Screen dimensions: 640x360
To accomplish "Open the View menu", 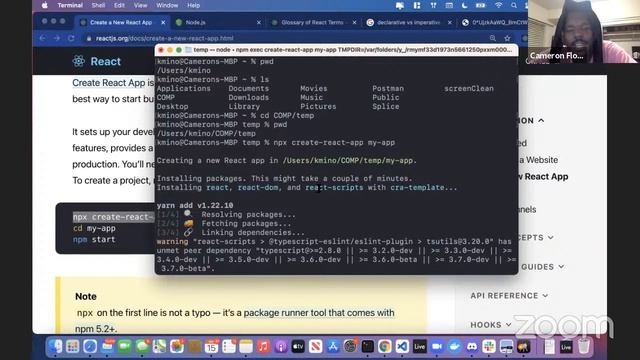I will pyautogui.click(x=140, y=5).
